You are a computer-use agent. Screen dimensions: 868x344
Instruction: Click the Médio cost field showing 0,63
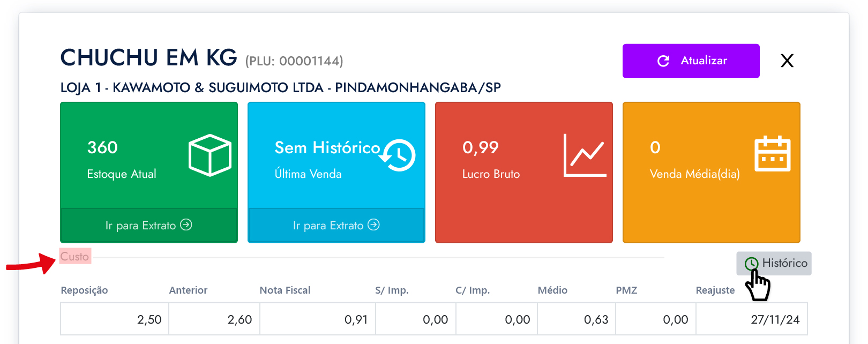pyautogui.click(x=577, y=319)
